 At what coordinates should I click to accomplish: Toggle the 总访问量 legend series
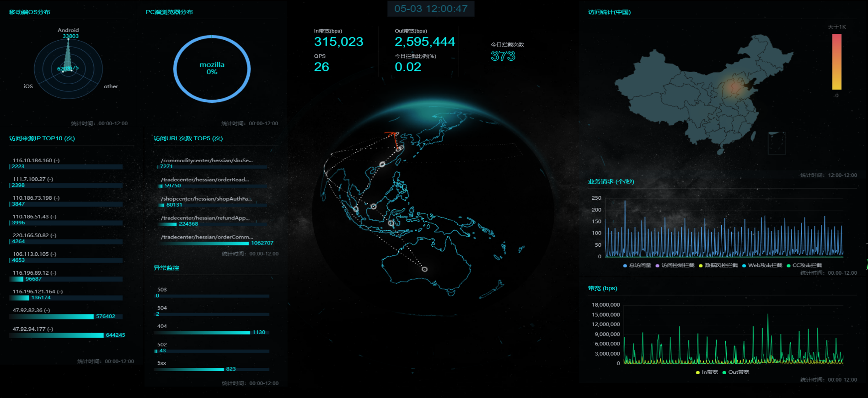pos(637,265)
